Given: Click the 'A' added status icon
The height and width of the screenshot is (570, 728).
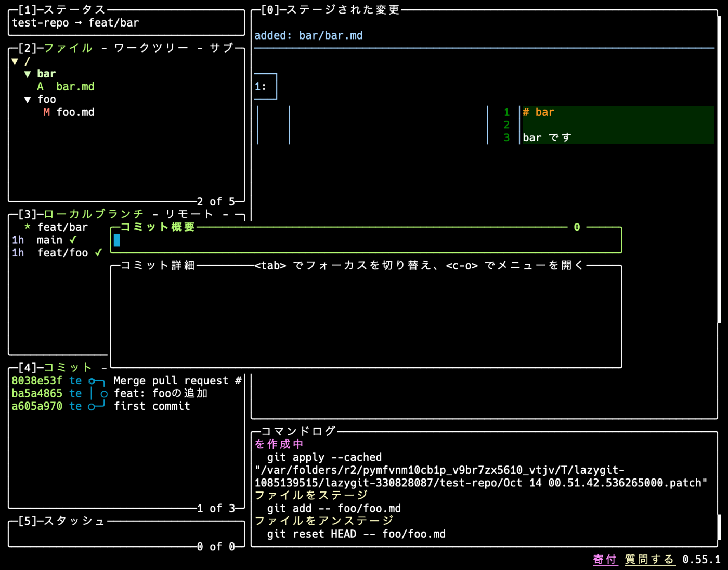Looking at the screenshot, I should (x=40, y=87).
